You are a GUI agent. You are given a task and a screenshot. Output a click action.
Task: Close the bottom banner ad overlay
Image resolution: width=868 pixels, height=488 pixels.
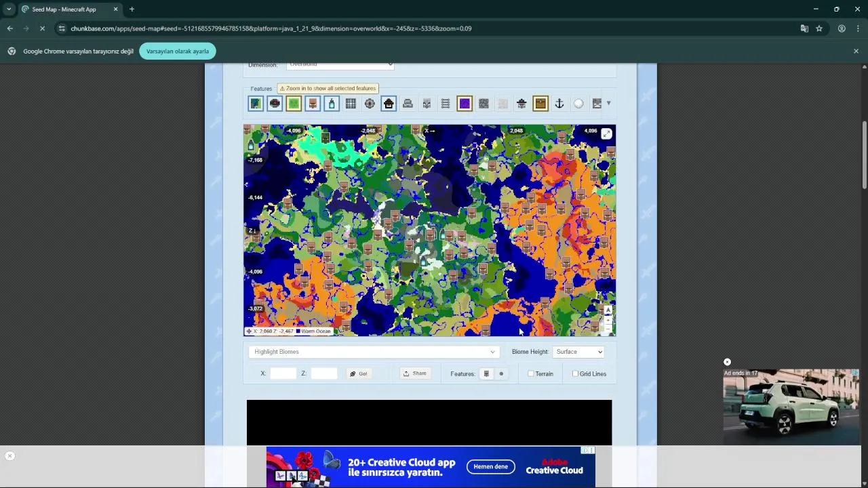[9, 456]
